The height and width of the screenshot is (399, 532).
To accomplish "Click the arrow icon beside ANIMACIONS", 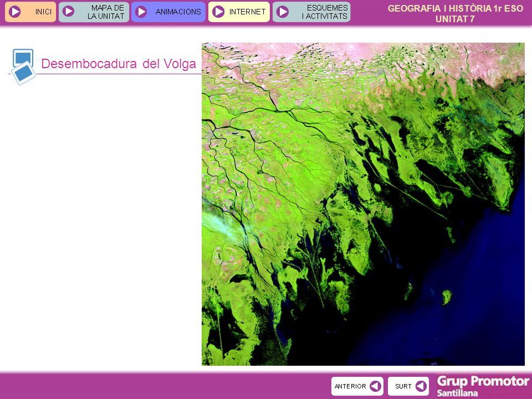I will (x=141, y=12).
